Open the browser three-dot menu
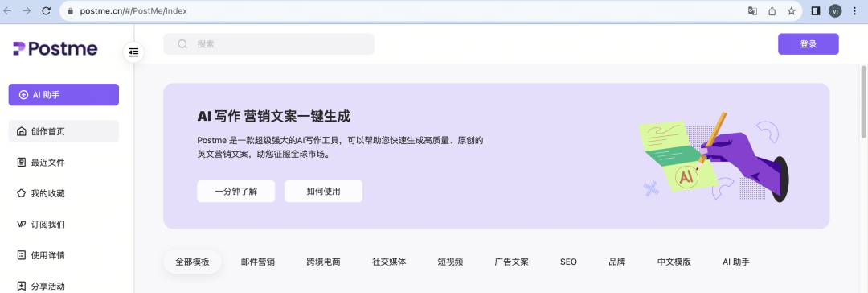The width and height of the screenshot is (868, 293). pos(855,11)
